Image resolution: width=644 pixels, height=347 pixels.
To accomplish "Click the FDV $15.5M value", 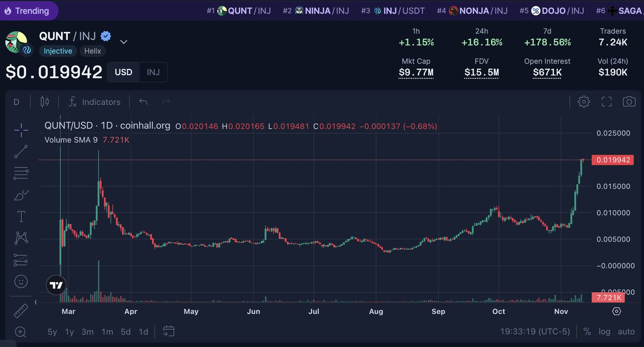I will click(481, 73).
